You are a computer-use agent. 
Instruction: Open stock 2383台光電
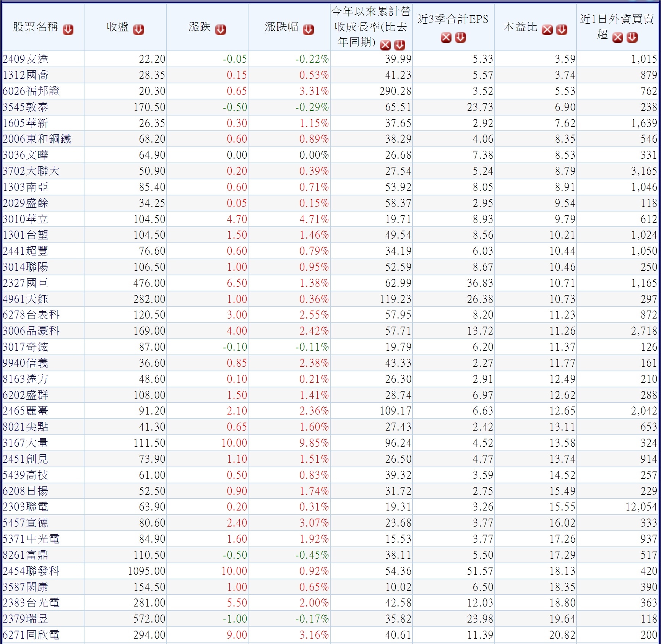(x=31, y=603)
